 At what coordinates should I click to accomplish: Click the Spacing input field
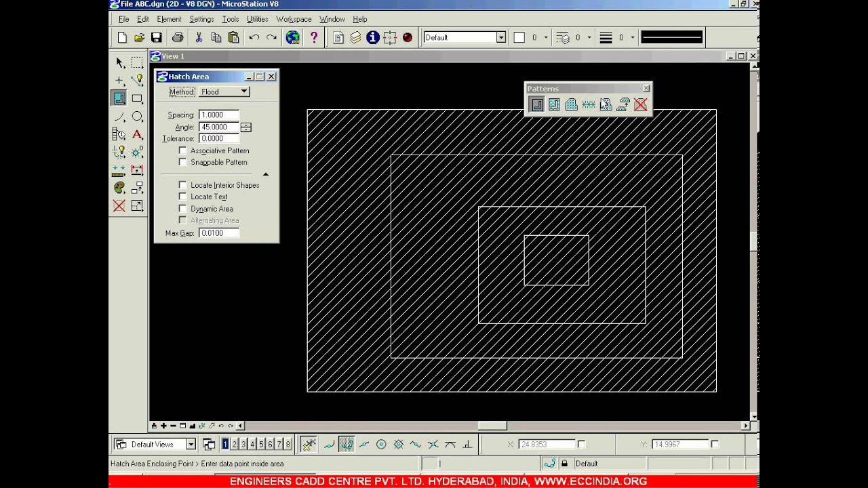coord(219,115)
